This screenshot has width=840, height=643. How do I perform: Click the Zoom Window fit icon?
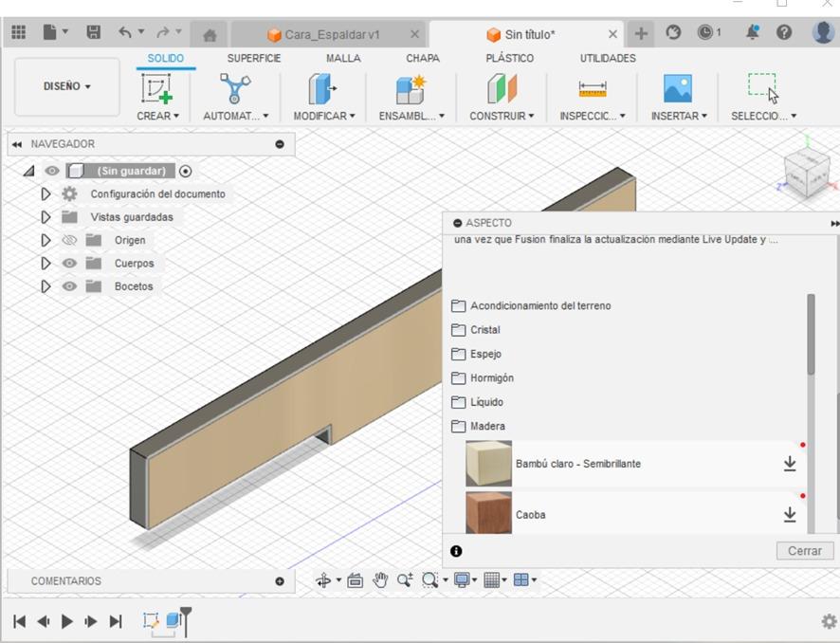coord(430,579)
